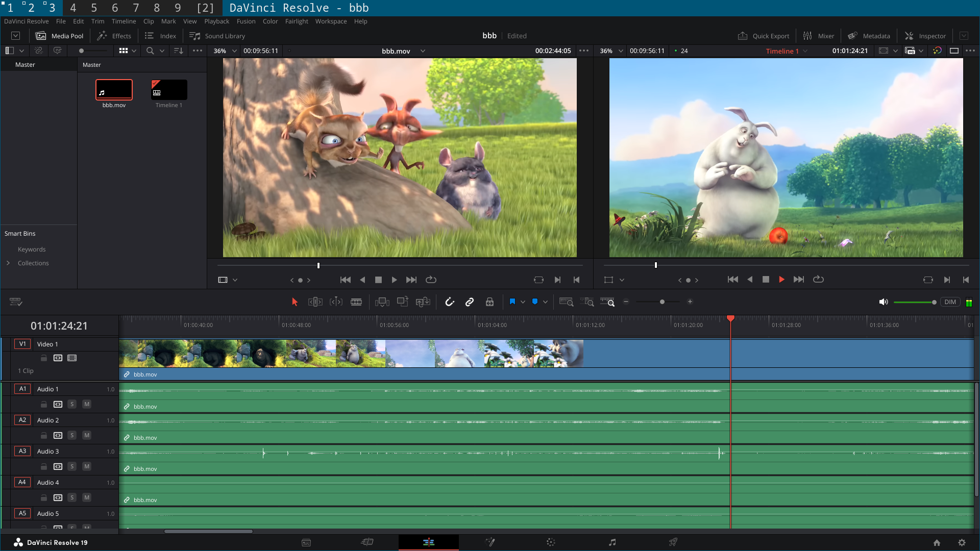Open the Inspector panel
This screenshot has width=980, height=551.
pyautogui.click(x=925, y=36)
